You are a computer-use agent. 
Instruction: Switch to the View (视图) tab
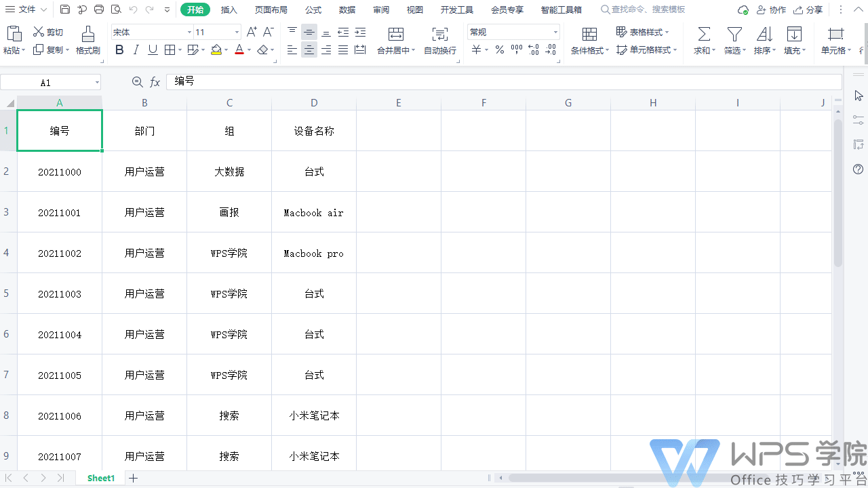pos(415,9)
